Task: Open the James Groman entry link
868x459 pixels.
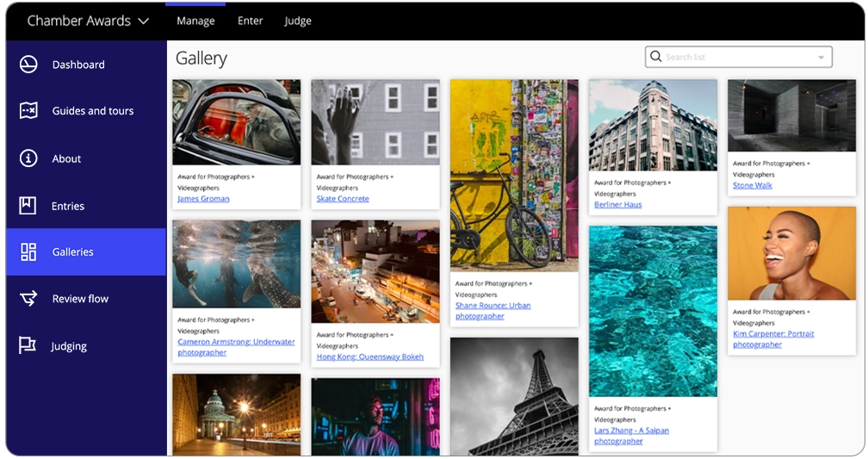Action: (203, 199)
